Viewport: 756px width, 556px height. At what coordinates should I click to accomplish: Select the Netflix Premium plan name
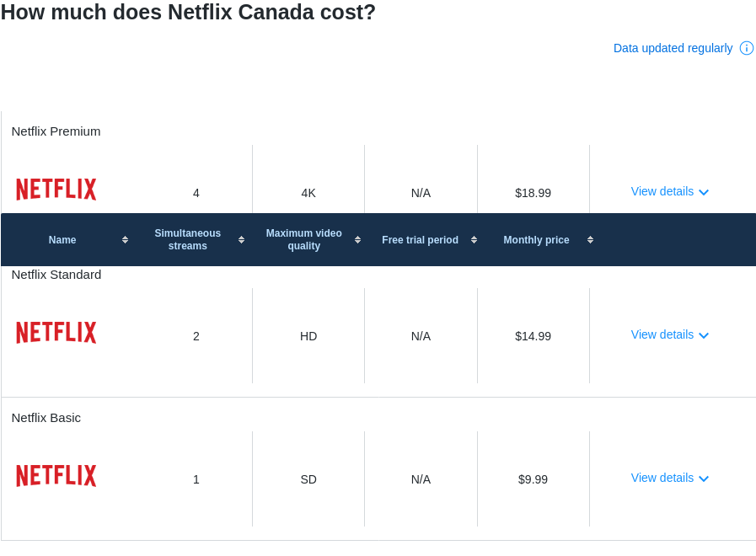(56, 131)
